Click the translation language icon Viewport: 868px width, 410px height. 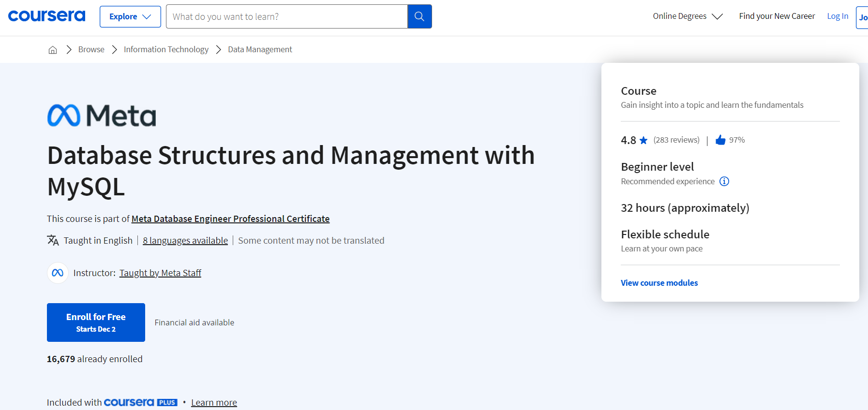coord(53,240)
